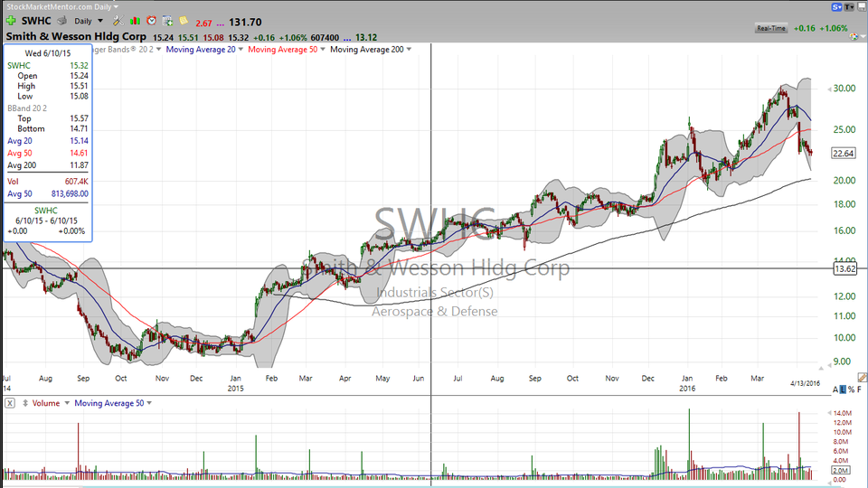Click the 13.62 crosshair price label
This screenshot has width=868, height=488.
pyautogui.click(x=844, y=269)
